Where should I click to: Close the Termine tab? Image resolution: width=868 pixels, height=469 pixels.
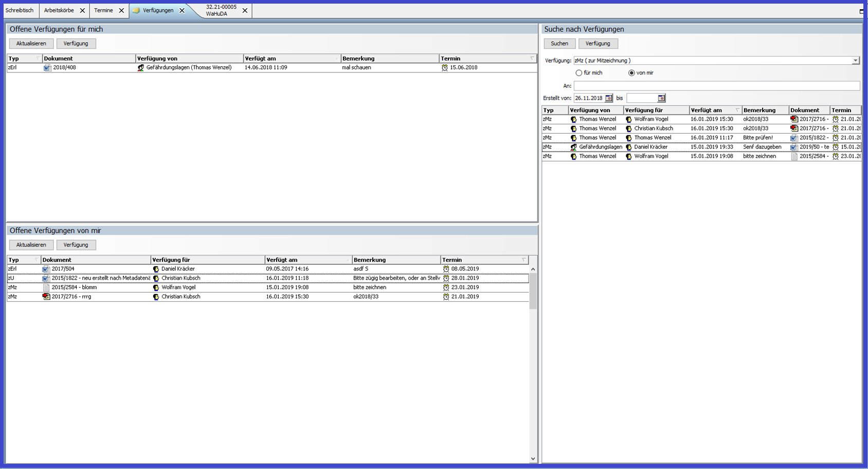click(121, 10)
